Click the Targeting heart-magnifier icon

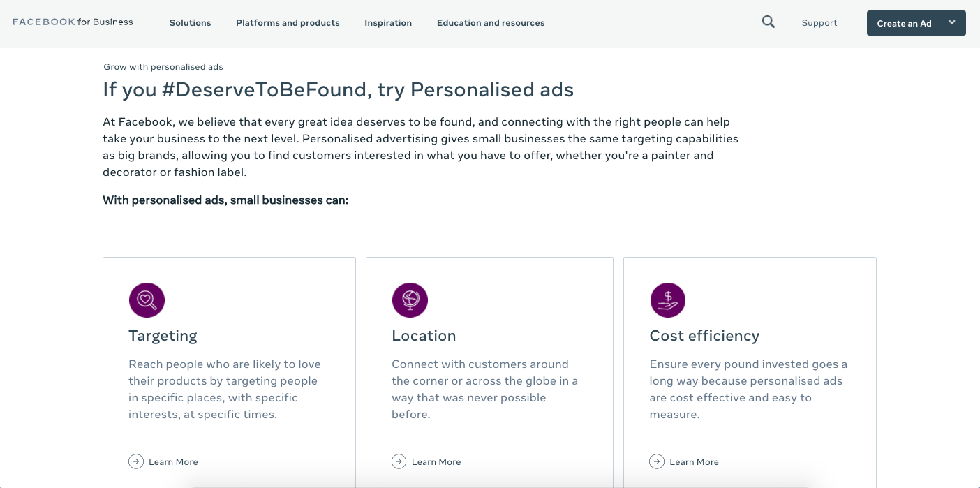tap(147, 300)
